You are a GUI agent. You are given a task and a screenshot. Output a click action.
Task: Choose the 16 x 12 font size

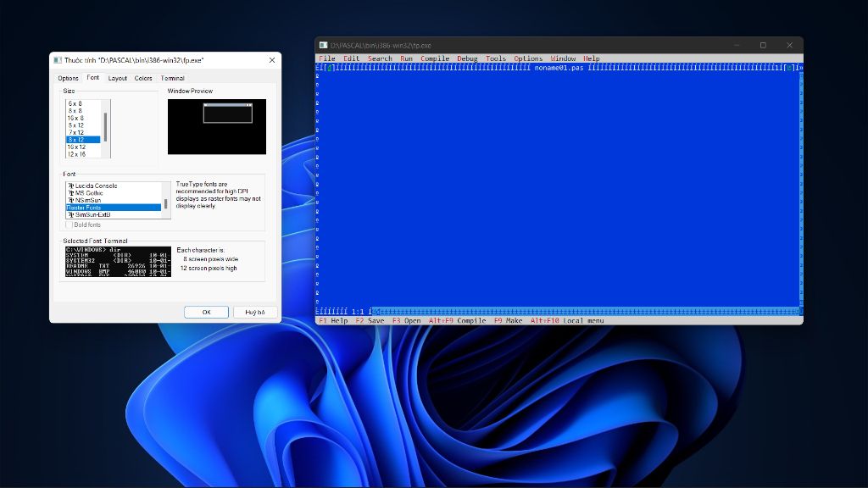point(83,147)
